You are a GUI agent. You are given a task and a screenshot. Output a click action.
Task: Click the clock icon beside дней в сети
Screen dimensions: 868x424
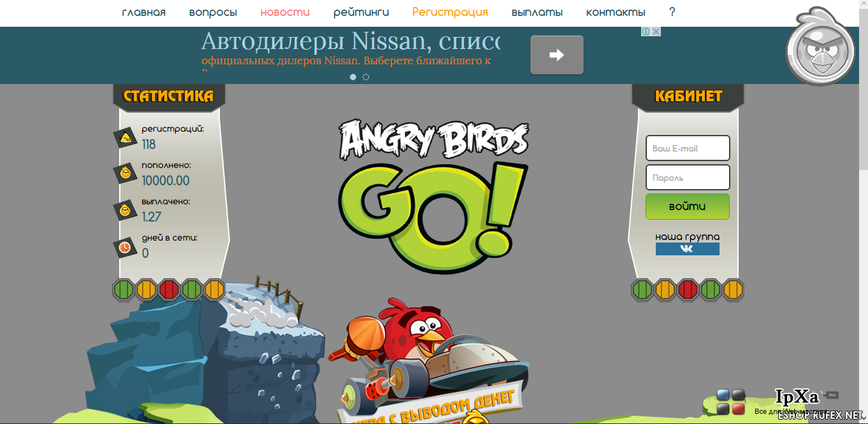[x=126, y=246]
